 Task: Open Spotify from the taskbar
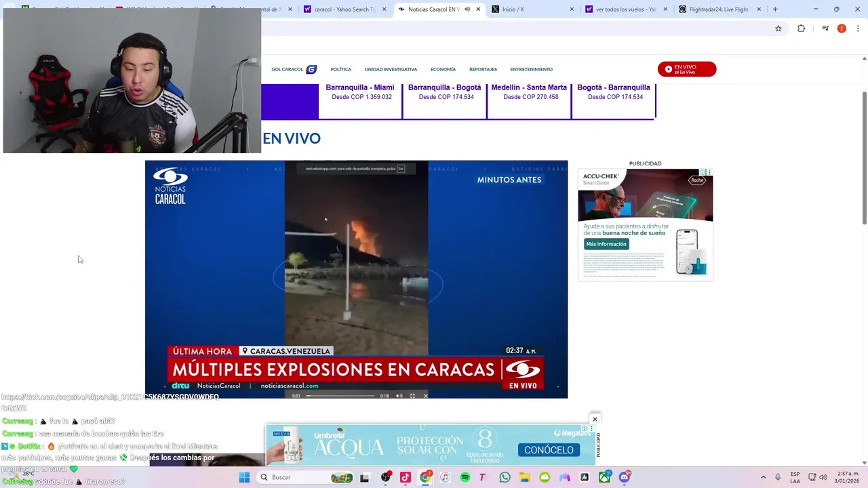tap(465, 477)
